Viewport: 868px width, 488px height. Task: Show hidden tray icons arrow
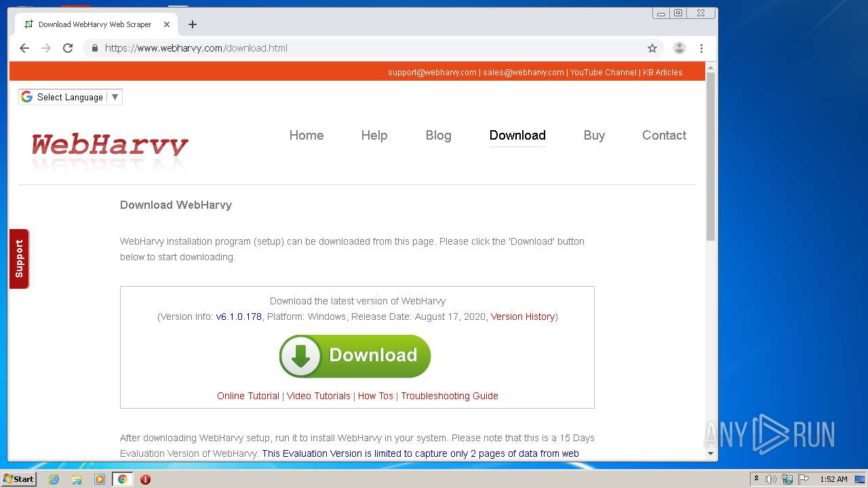(x=756, y=479)
